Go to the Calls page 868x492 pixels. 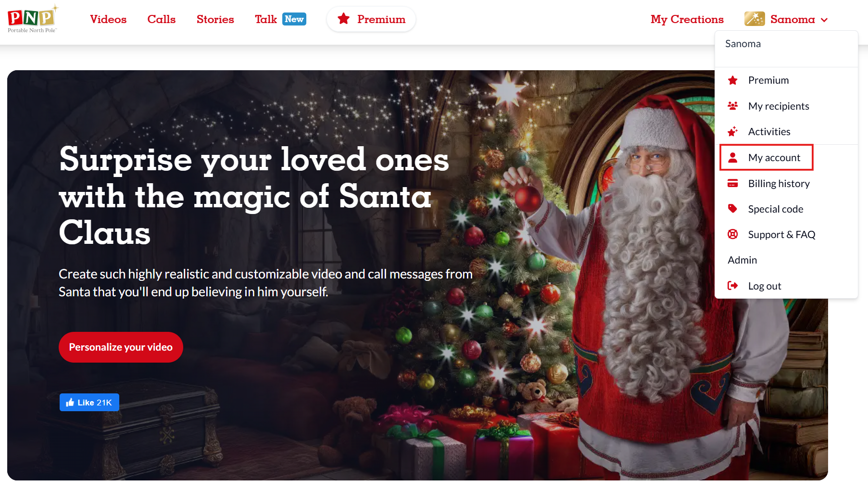coord(162,19)
